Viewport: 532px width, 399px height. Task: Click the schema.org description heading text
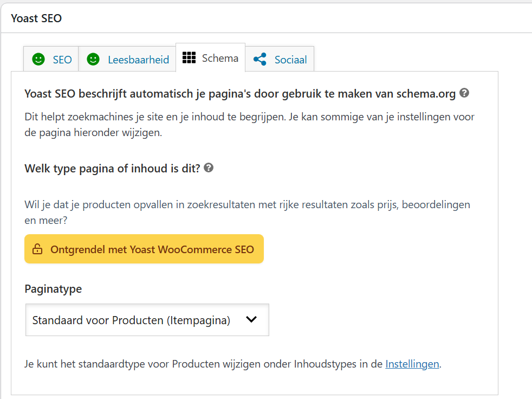click(240, 94)
